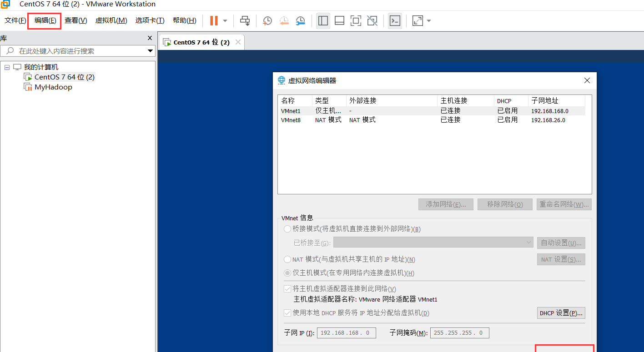
Task: Click the 添加网络(E)... button
Action: pos(446,204)
